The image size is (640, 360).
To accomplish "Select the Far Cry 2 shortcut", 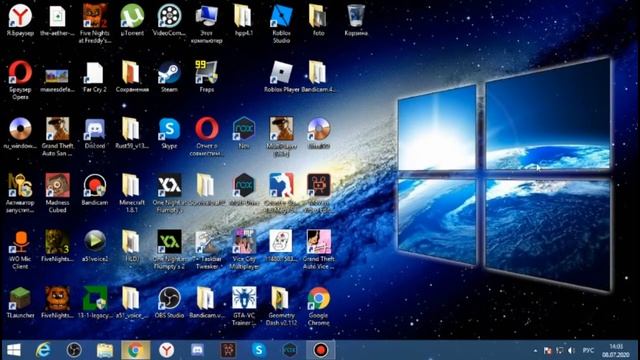I will pyautogui.click(x=95, y=77).
